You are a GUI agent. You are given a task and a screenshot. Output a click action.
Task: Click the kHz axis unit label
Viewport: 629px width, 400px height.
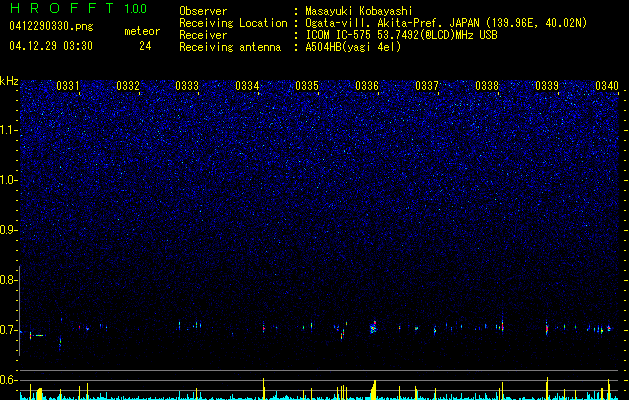(9, 81)
